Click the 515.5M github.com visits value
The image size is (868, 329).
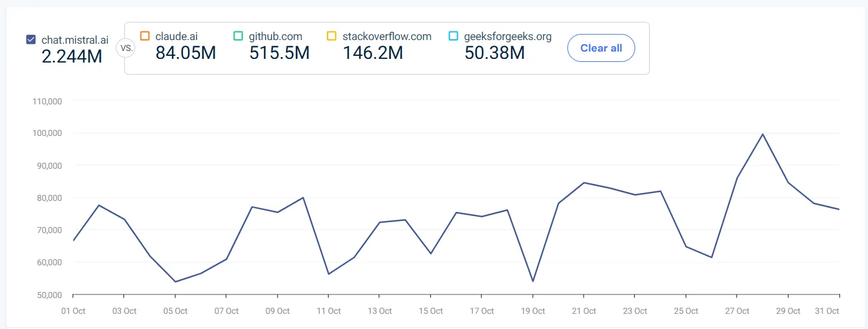tap(279, 53)
